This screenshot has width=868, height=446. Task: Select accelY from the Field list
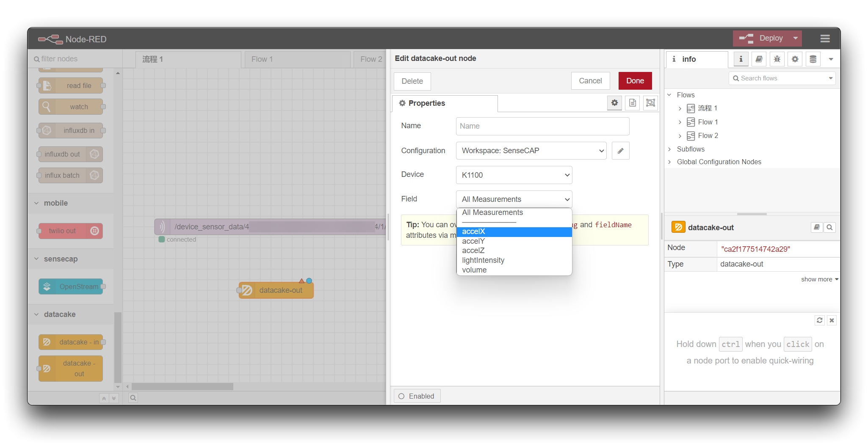(514, 241)
